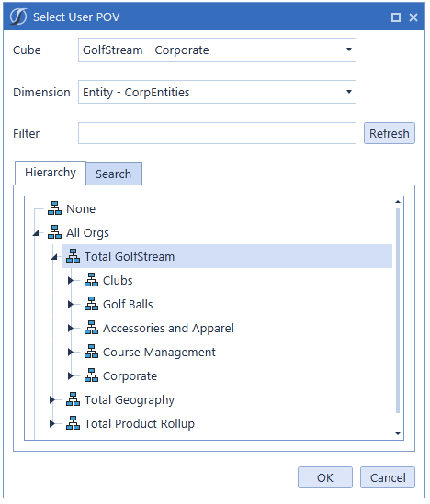Click inside the Filter text field
The height and width of the screenshot is (504, 430).
coord(217,133)
